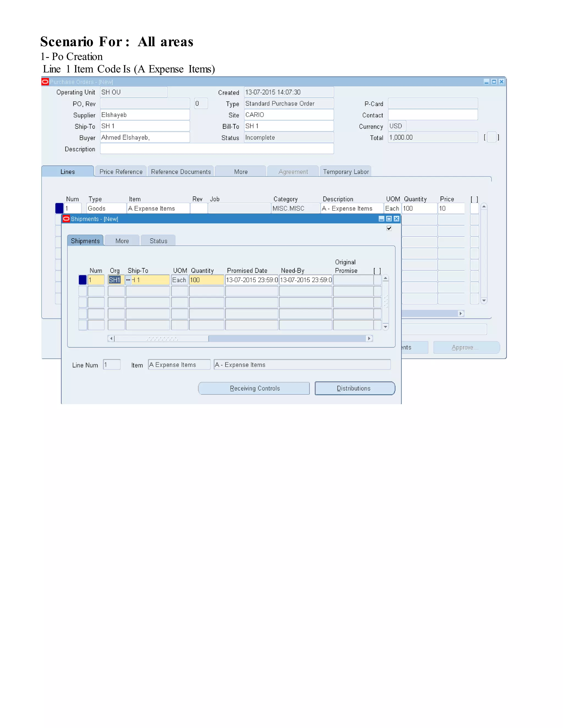The image size is (563, 728).
Task: Click PO line UOM field Each
Action: point(392,208)
